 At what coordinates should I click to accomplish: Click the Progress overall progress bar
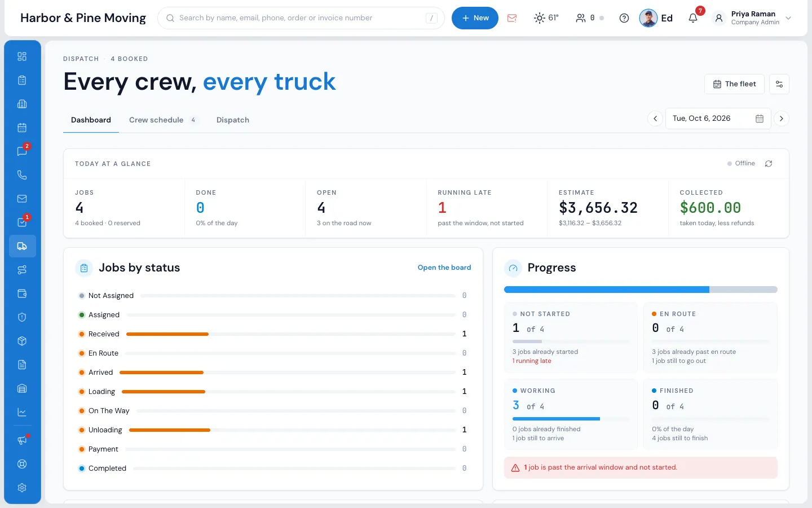pos(641,290)
